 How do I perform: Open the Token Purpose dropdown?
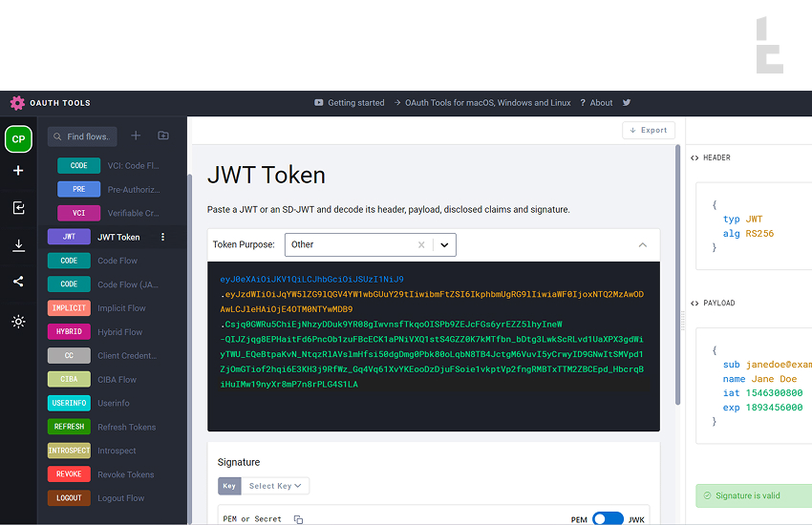(x=444, y=244)
